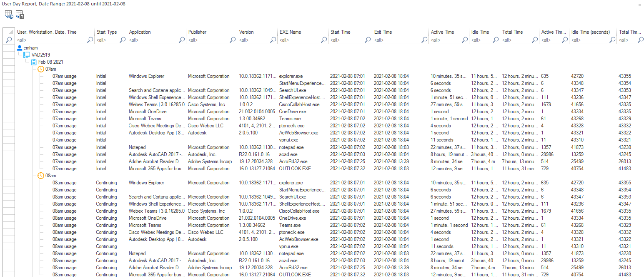Image resolution: width=644 pixels, height=278 pixels.
Task: Click the Publisher filter magnifier icon
Action: [x=233, y=40]
